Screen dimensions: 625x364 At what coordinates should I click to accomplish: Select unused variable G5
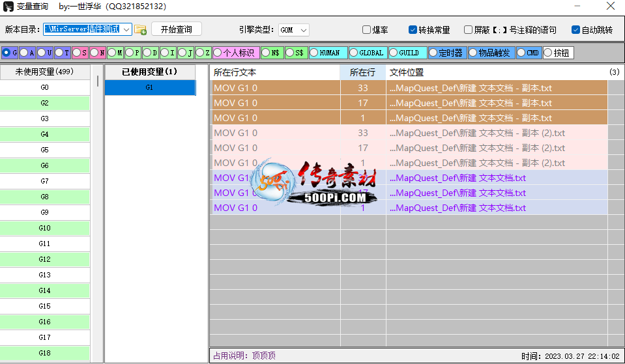coord(44,150)
